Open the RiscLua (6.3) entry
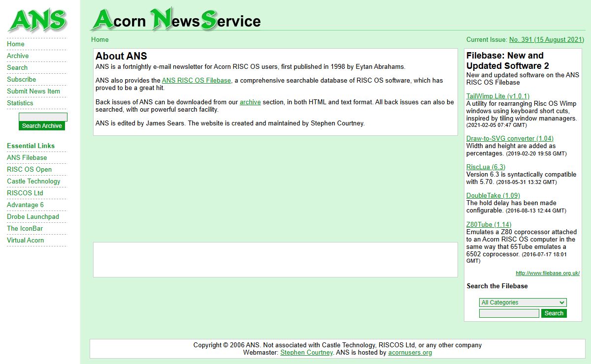Image resolution: width=591 pixels, height=364 pixels. pos(486,167)
